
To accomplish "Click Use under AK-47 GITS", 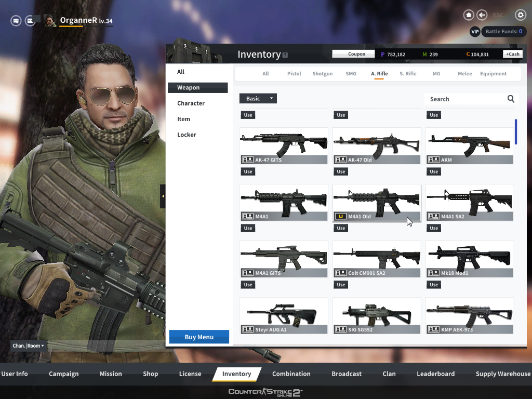I will 248,171.
